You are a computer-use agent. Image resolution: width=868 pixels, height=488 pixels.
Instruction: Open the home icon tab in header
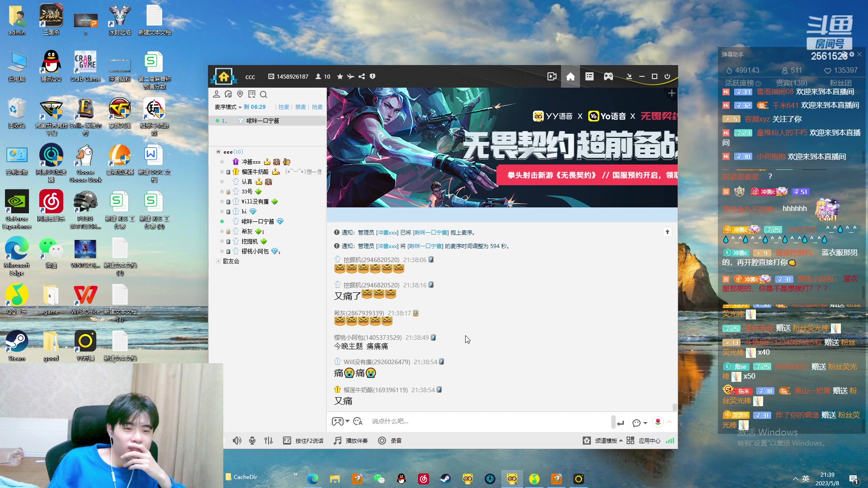571,76
